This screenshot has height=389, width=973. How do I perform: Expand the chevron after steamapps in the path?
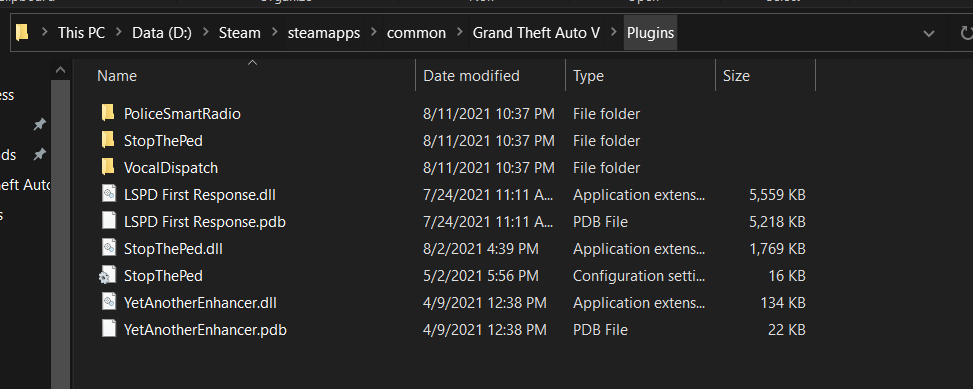coord(373,33)
